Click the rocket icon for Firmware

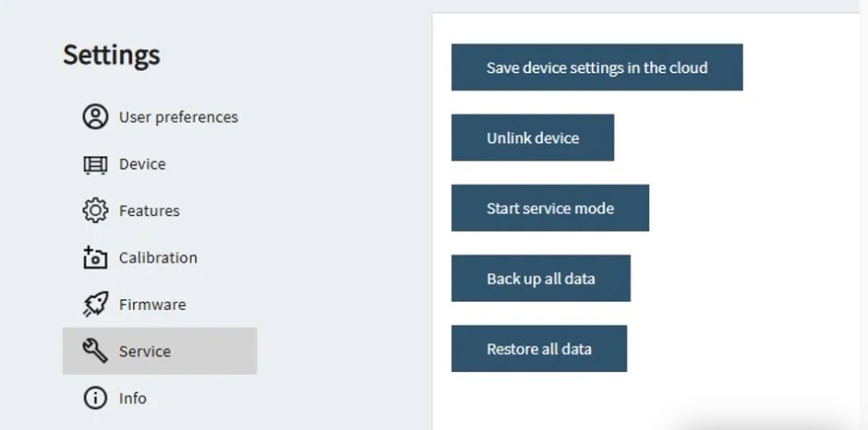(95, 305)
